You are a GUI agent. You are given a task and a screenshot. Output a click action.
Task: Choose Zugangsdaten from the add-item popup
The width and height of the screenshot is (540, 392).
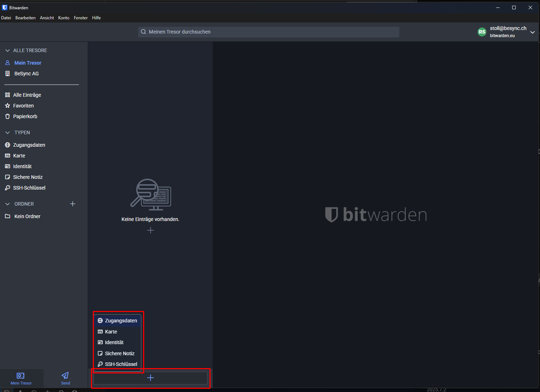tap(121, 321)
